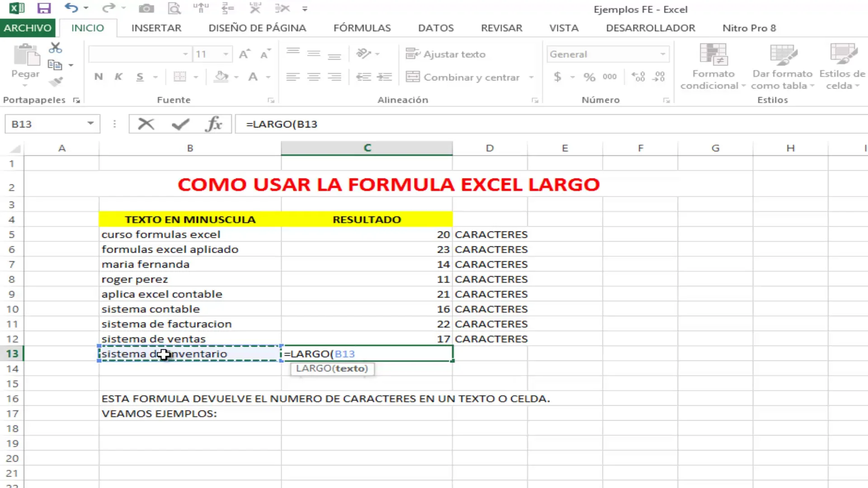Increase decimal places
Image resolution: width=868 pixels, height=488 pixels.
(x=638, y=77)
